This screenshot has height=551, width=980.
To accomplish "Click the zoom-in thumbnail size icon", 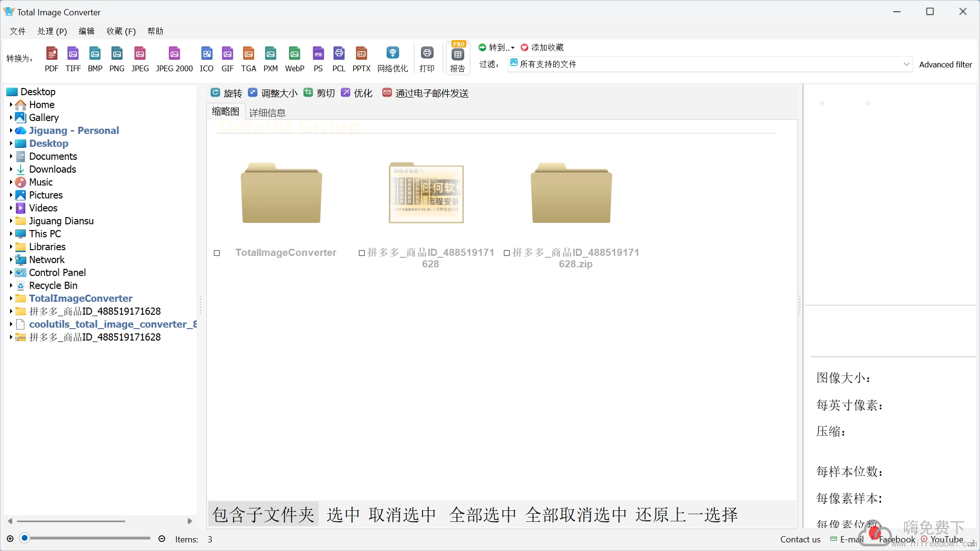I will [10, 539].
